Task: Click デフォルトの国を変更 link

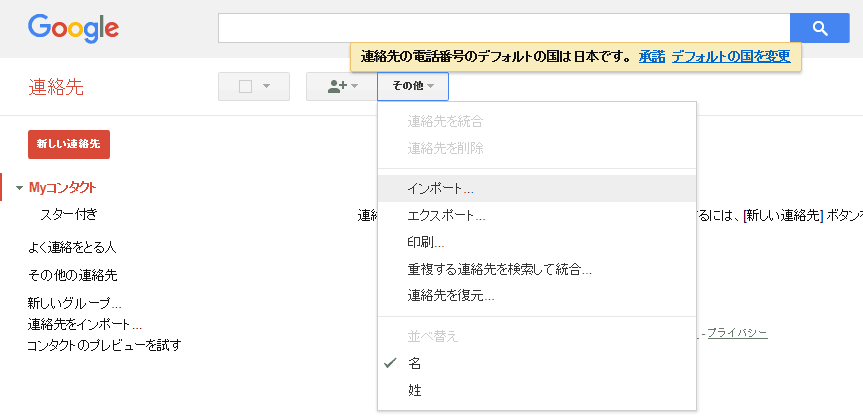Action: coord(731,57)
